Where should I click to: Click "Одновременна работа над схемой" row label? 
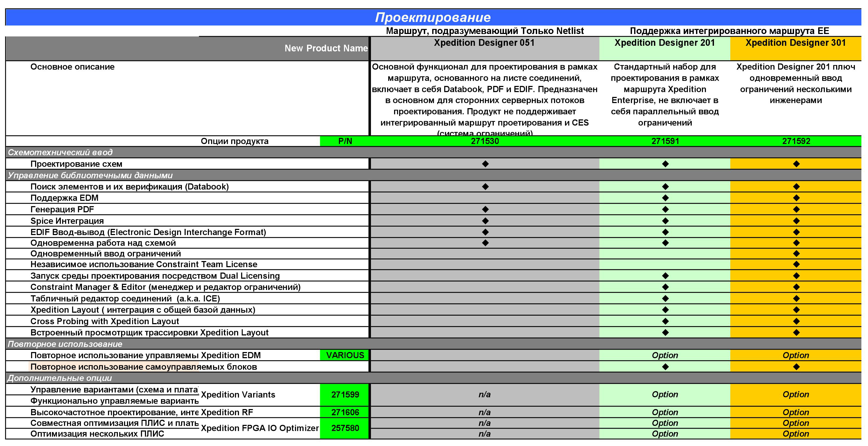(103, 243)
